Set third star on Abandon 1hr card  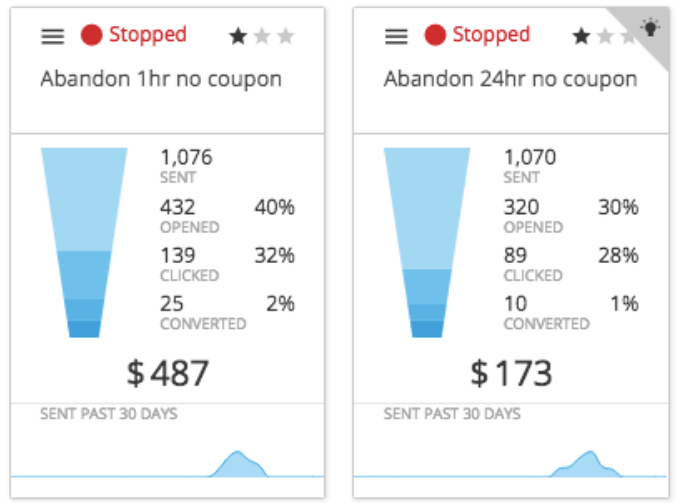pos(285,36)
